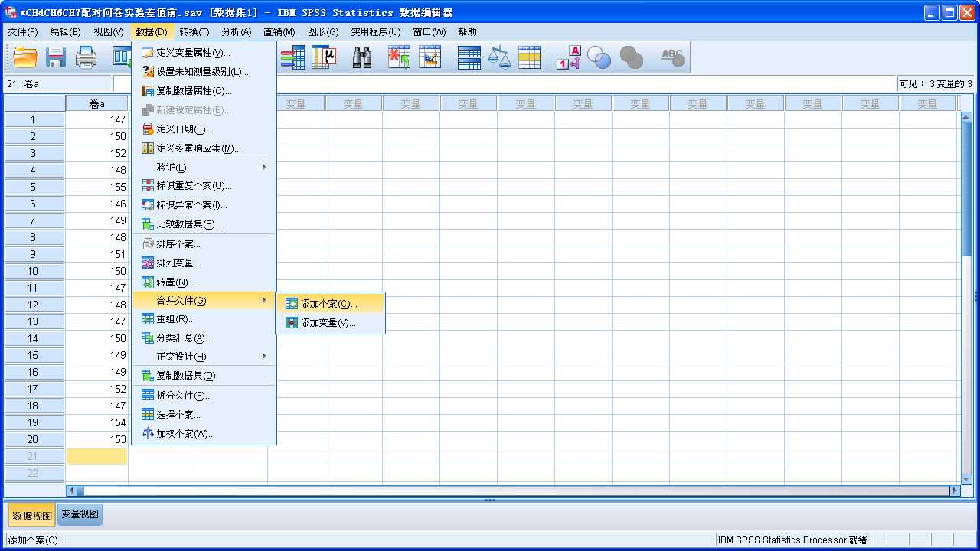
Task: Switch to the 变量视图 tab
Action: coord(80,514)
